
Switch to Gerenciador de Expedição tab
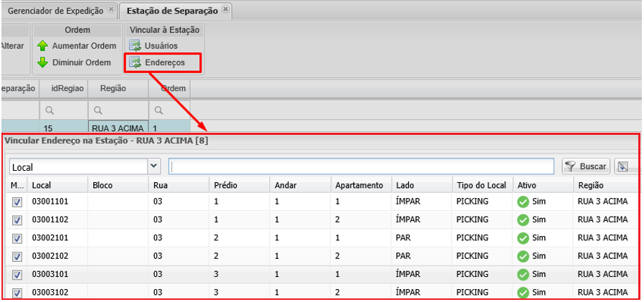[x=55, y=11]
